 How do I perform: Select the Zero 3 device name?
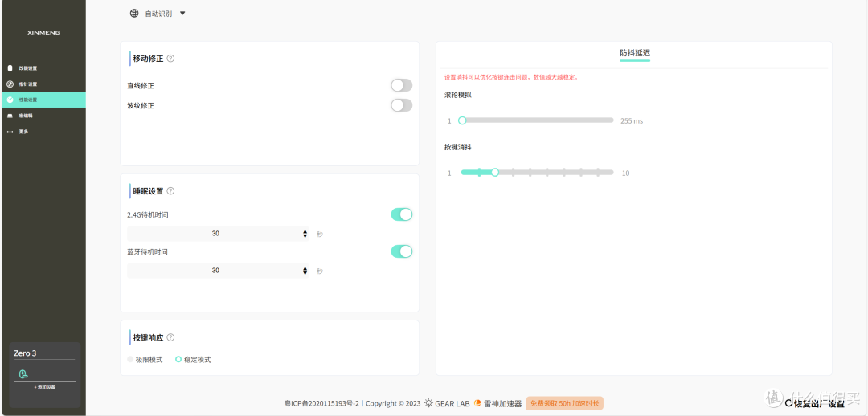25,353
